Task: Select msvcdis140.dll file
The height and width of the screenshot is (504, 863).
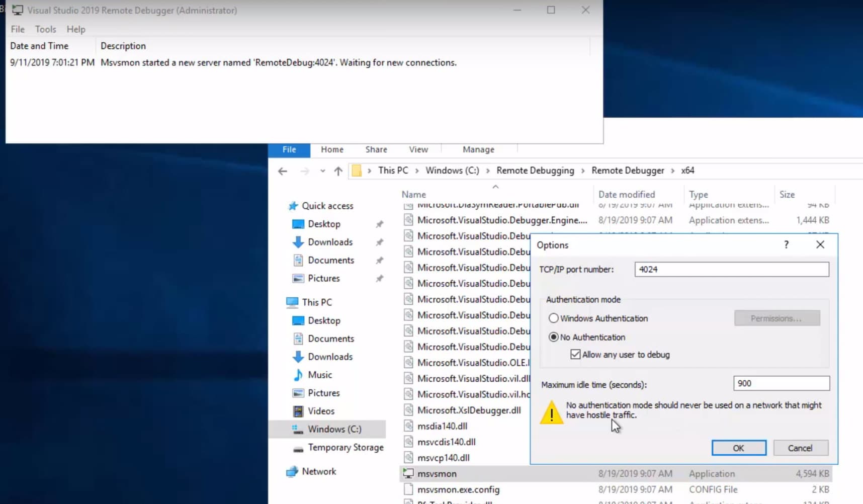Action: [x=446, y=442]
